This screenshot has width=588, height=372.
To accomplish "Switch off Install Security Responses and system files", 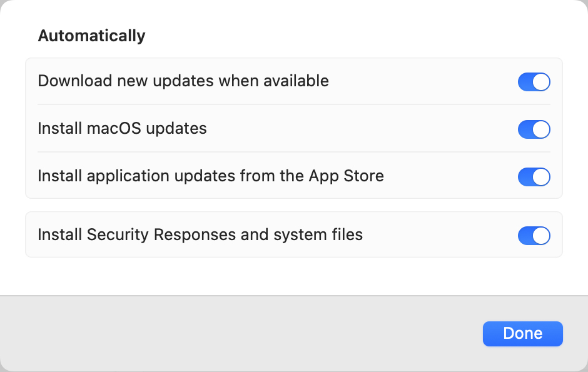I will click(534, 235).
